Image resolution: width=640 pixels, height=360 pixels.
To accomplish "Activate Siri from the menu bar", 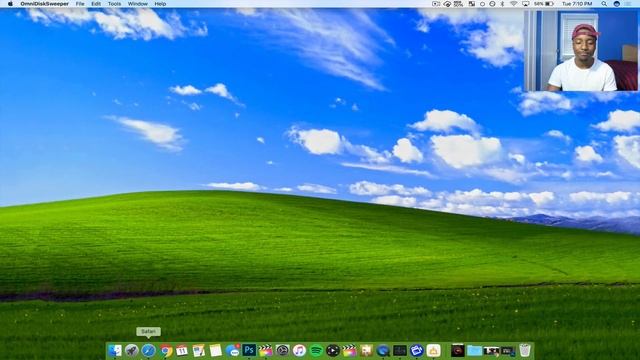I will tap(617, 4).
